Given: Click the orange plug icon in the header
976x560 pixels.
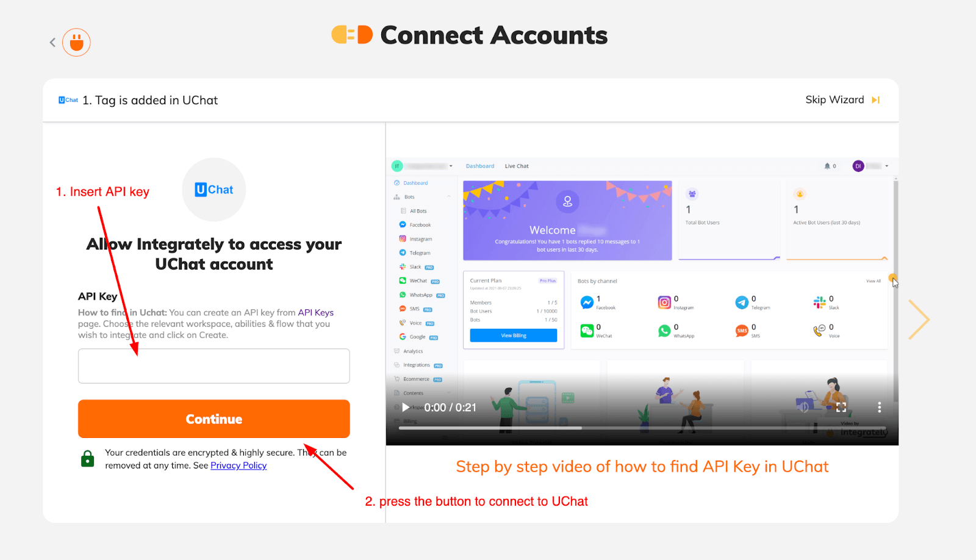Looking at the screenshot, I should [x=76, y=43].
